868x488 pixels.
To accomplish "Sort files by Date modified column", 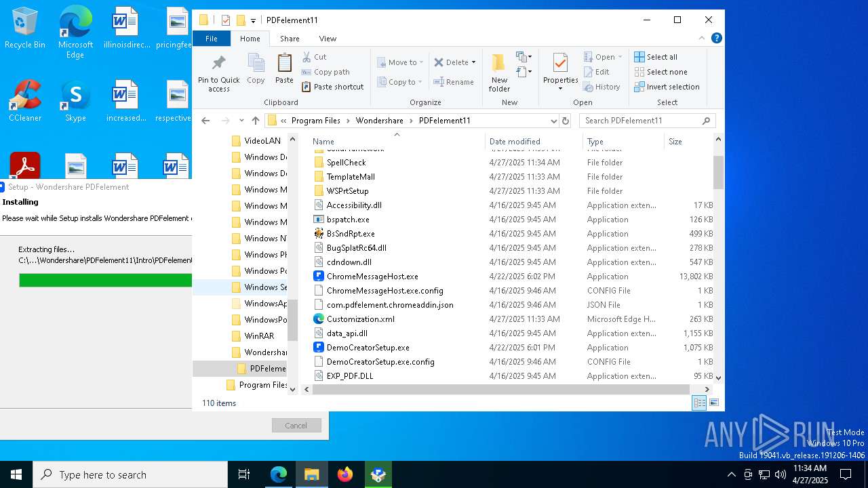I will tap(534, 142).
